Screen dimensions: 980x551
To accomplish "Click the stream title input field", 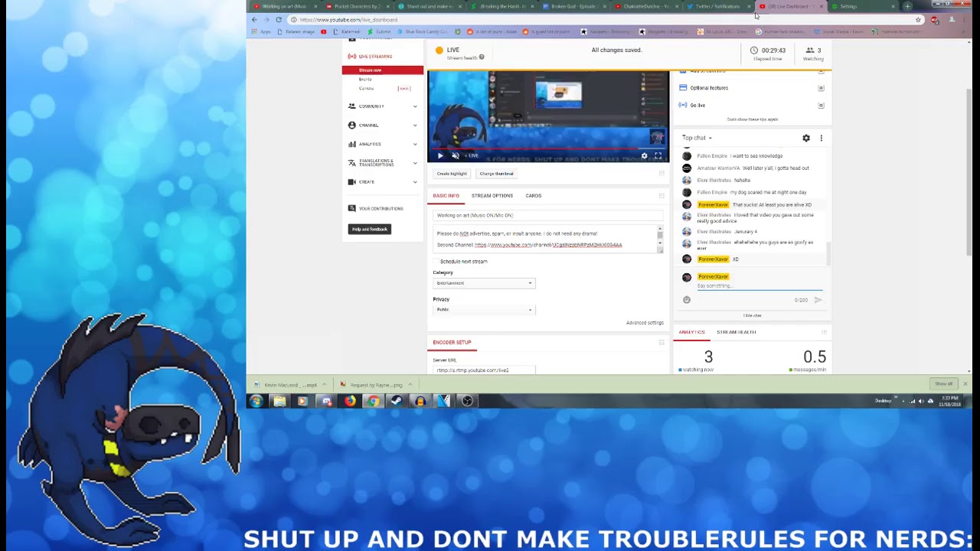I will [548, 215].
